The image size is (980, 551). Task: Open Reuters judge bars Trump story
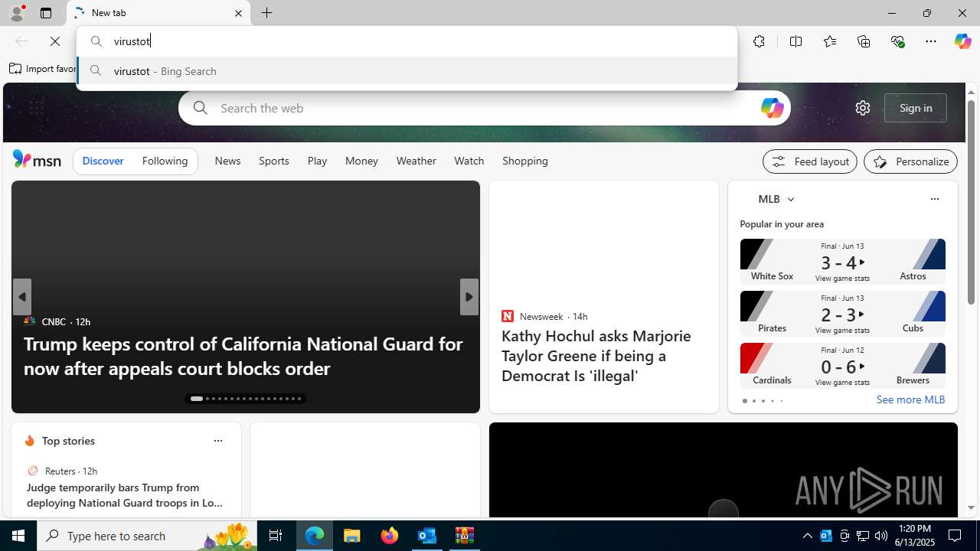(125, 495)
